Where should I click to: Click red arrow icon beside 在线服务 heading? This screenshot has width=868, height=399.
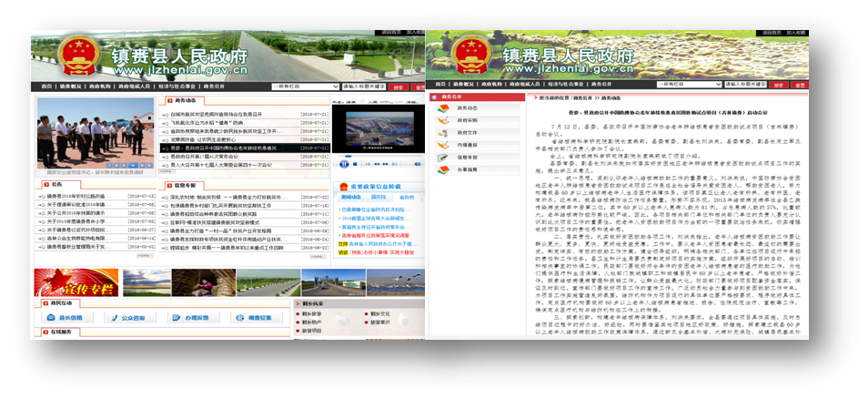pyautogui.click(x=45, y=332)
